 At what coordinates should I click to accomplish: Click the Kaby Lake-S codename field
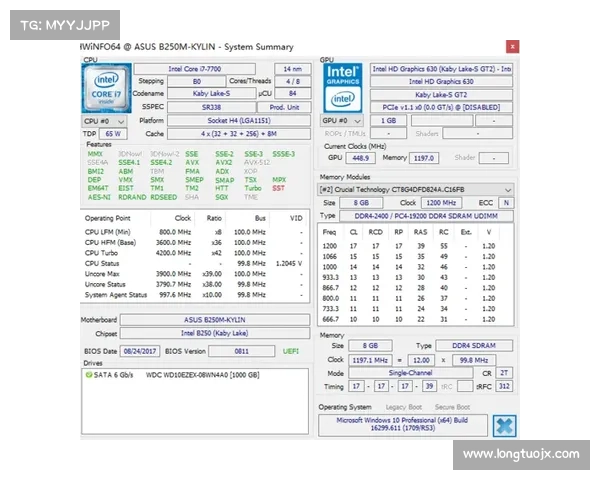[208, 94]
